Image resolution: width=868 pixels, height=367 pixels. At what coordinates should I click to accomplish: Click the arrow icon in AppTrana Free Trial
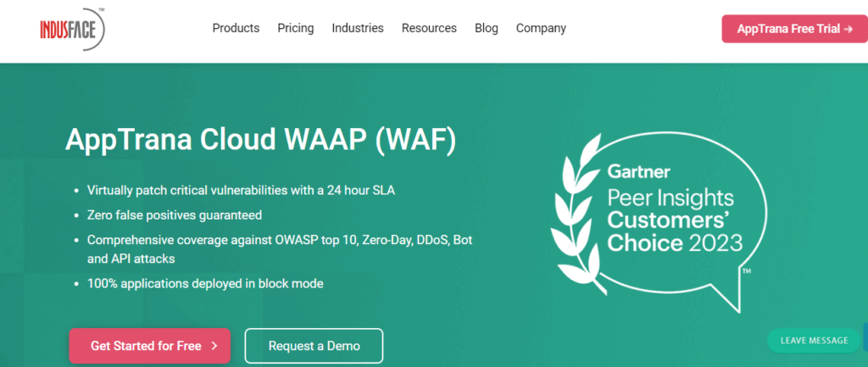849,29
